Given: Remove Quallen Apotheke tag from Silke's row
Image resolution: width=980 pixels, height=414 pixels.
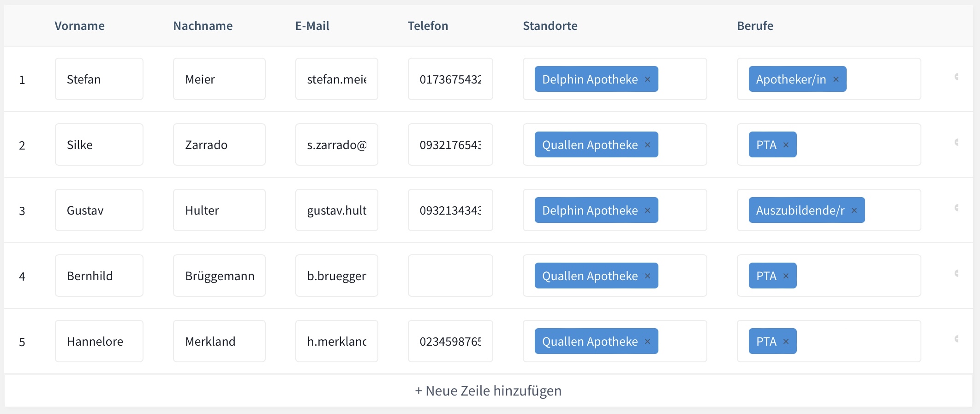Looking at the screenshot, I should click(647, 145).
